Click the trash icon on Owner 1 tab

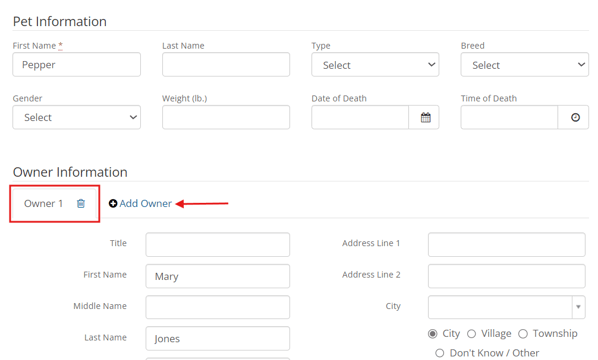tap(81, 204)
